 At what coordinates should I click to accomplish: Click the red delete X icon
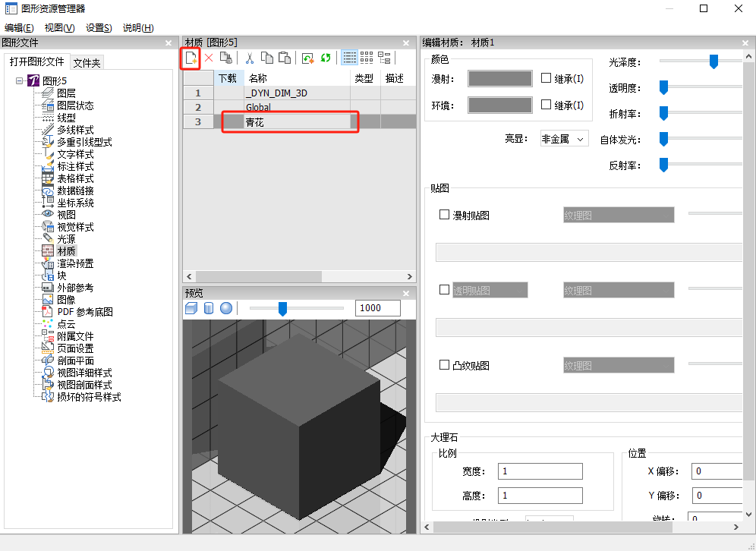click(209, 58)
